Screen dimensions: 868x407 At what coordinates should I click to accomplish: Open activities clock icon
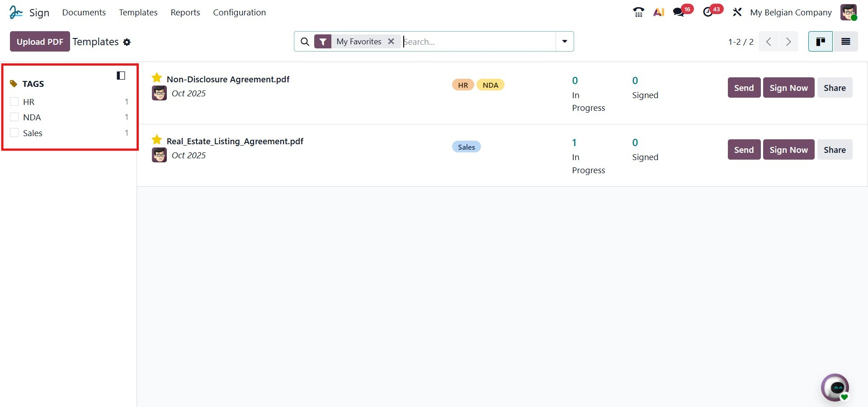[x=708, y=12]
